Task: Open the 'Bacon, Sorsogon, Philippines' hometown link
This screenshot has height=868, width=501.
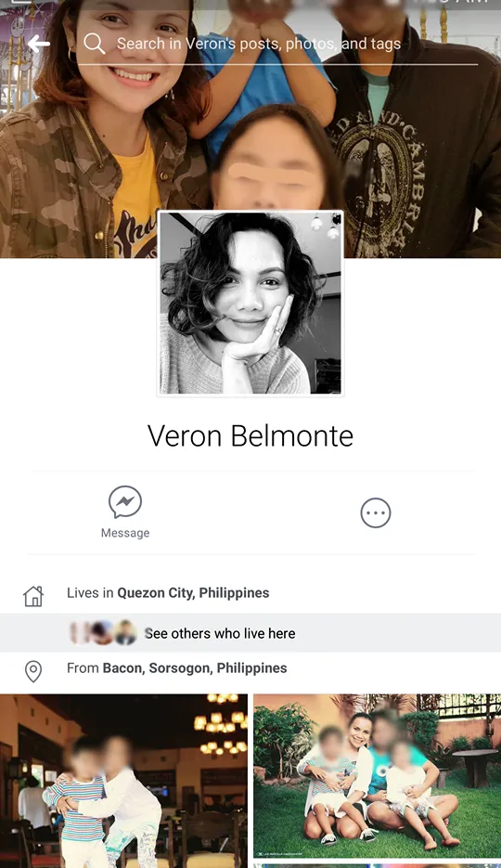Action: coord(195,668)
